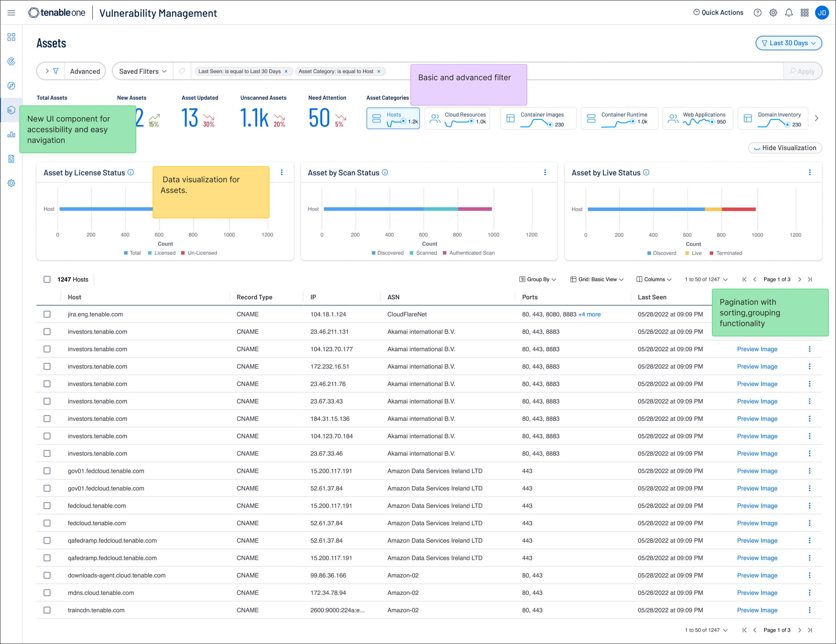Open the dashboards sidebar icon
836x644 pixels.
[11, 37]
